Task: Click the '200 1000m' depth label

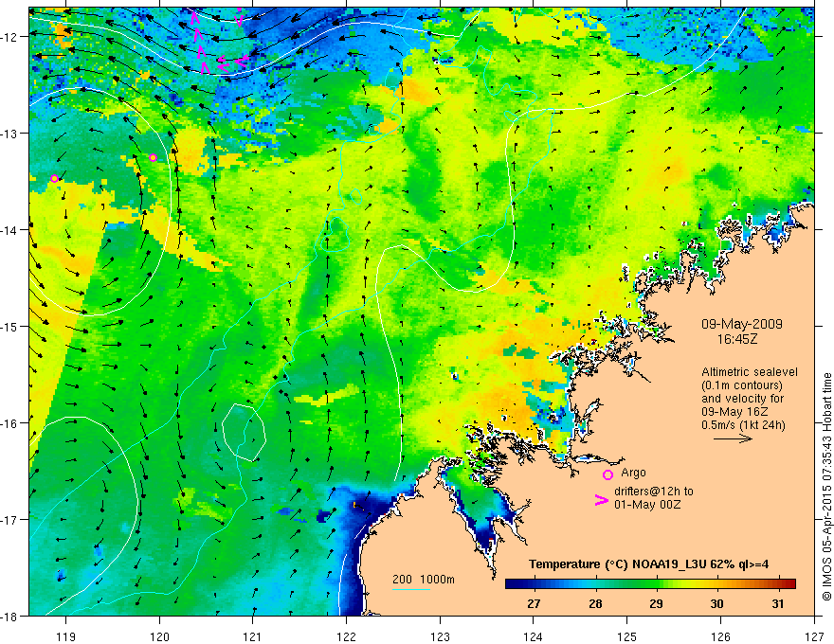Action: pos(424,580)
